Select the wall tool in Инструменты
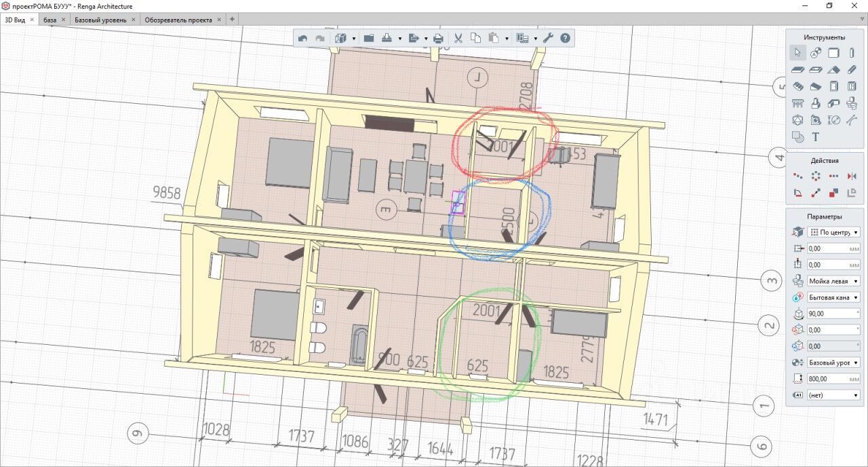This screenshot has height=467, width=868. click(x=834, y=53)
